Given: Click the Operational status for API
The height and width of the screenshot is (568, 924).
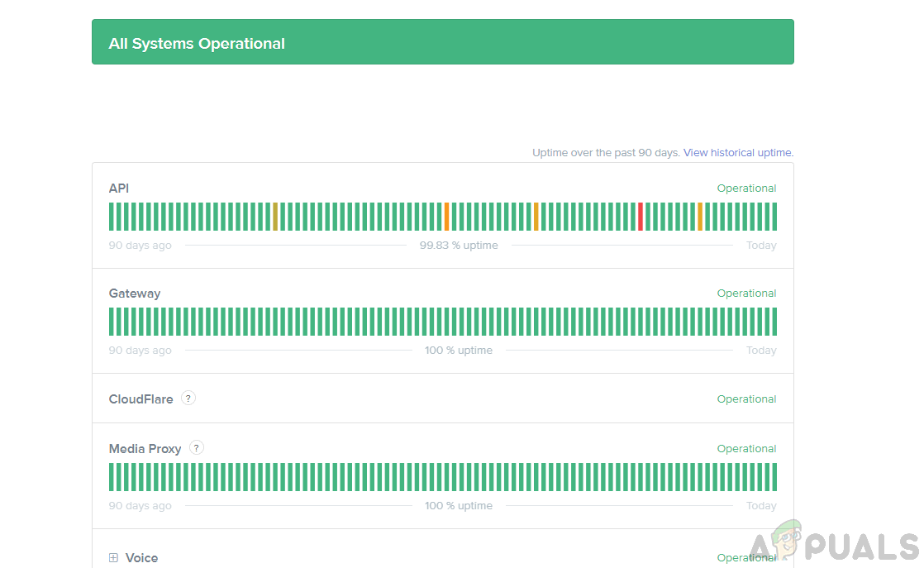Looking at the screenshot, I should click(746, 189).
